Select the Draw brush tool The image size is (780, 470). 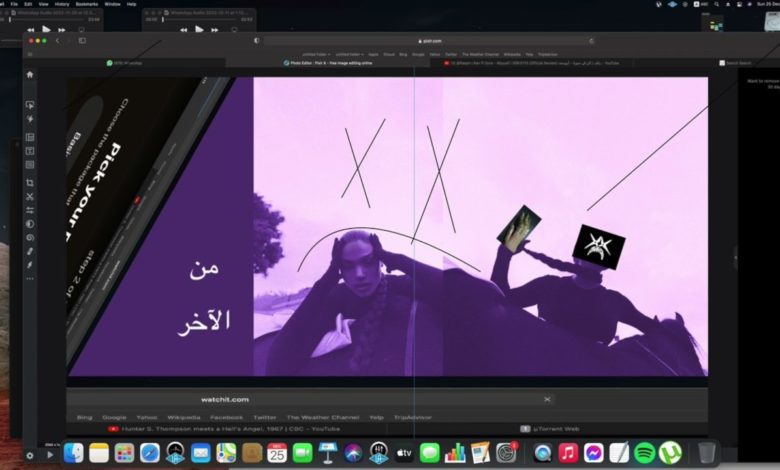[x=30, y=265]
